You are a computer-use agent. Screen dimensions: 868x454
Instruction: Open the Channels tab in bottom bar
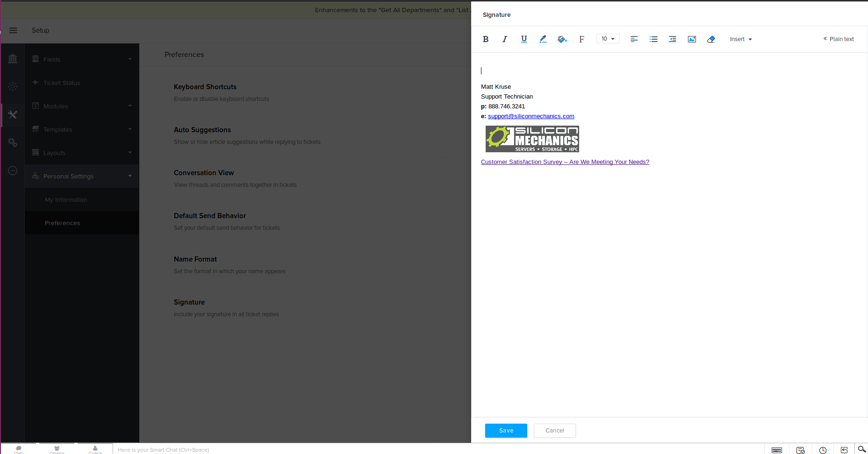pyautogui.click(x=57, y=449)
